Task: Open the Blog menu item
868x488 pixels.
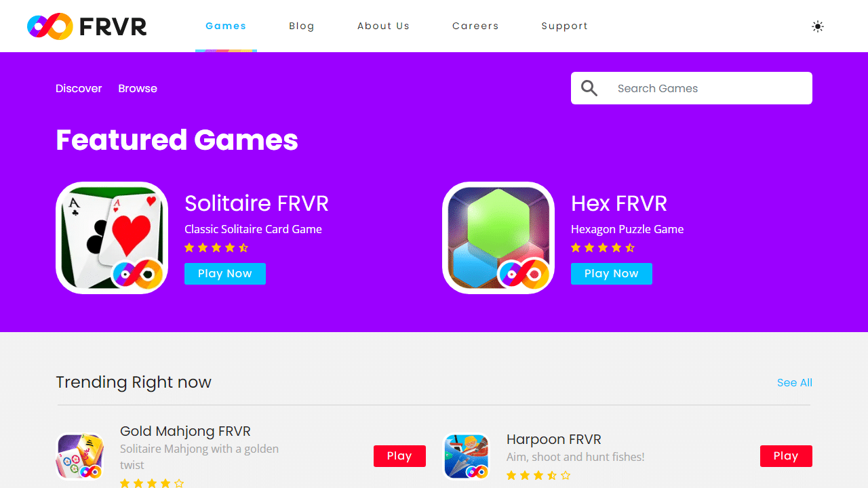Action: pos(302,26)
